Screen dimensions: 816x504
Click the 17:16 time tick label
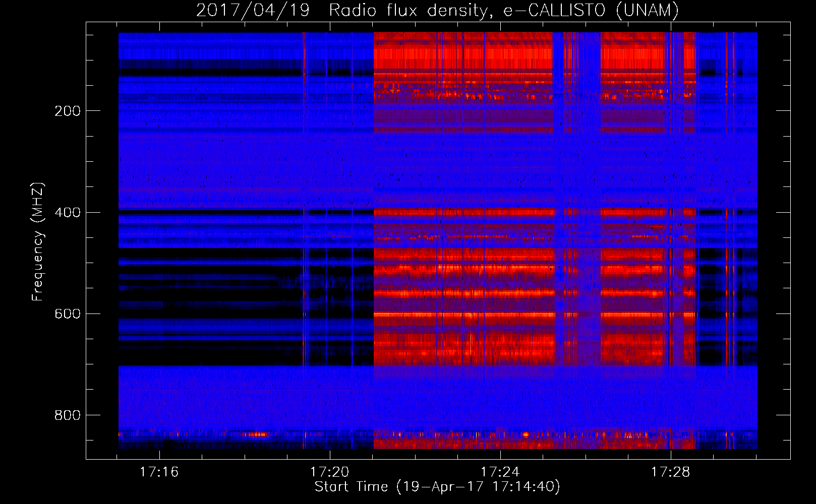point(159,472)
